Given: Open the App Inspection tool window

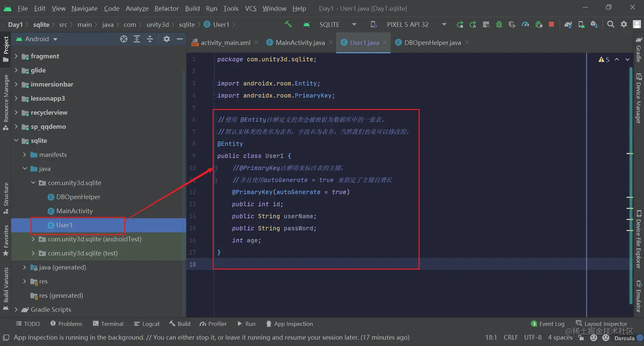Looking at the screenshot, I should tap(290, 324).
